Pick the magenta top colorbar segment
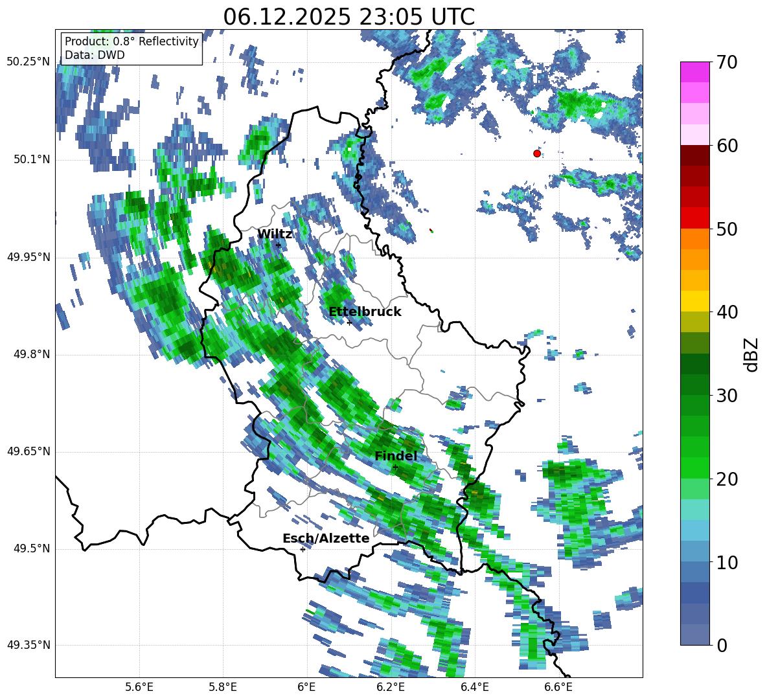 click(x=694, y=73)
